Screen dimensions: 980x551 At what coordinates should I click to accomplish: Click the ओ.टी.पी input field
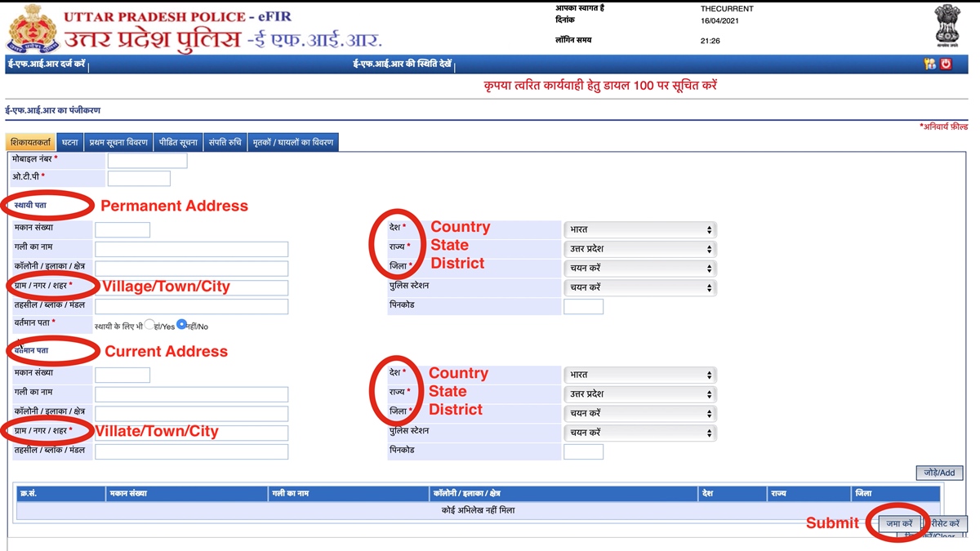[x=139, y=178]
